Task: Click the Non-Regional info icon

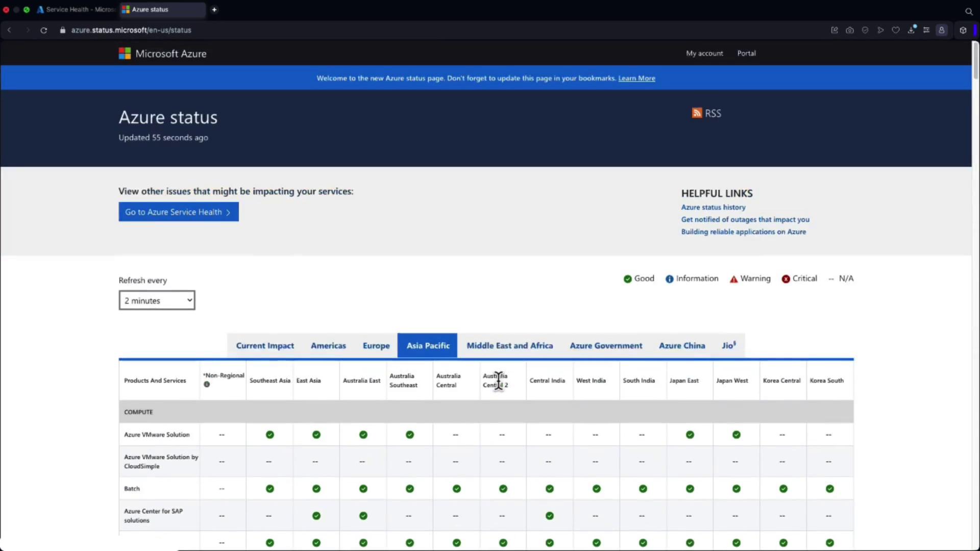Action: tap(207, 385)
